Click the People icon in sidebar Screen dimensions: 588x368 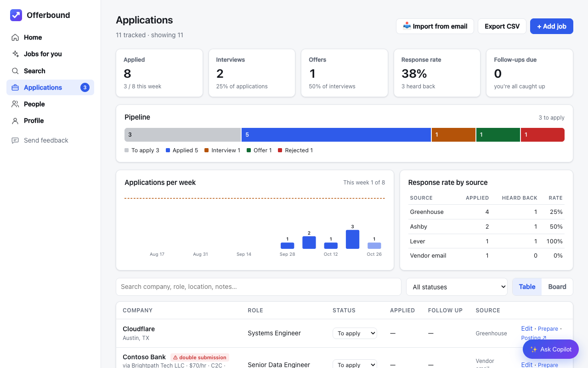pyautogui.click(x=15, y=104)
